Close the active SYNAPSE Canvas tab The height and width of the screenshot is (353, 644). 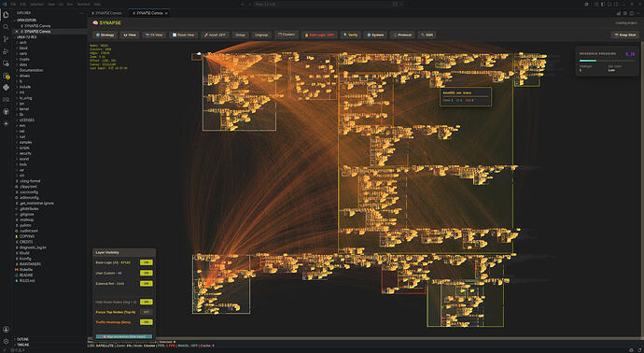click(166, 13)
